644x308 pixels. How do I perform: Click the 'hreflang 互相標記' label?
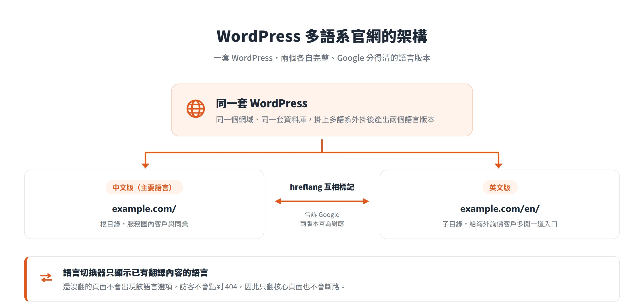tap(322, 187)
